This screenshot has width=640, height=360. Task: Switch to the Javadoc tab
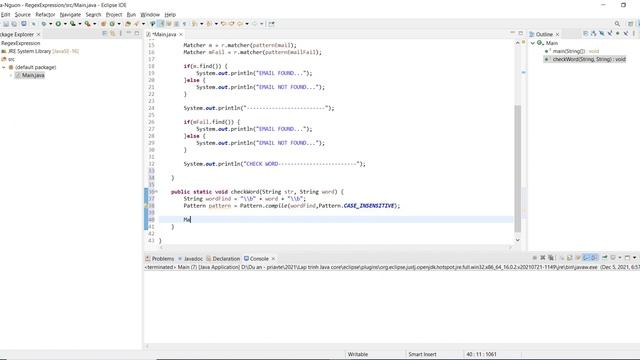click(x=190, y=259)
